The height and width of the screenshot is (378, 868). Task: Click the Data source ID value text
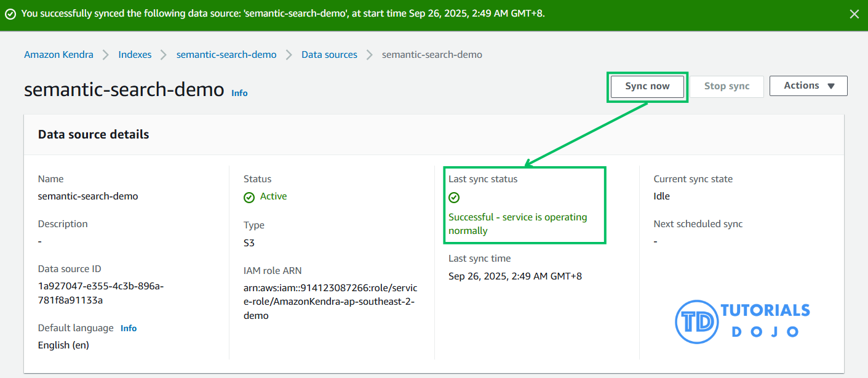100,293
